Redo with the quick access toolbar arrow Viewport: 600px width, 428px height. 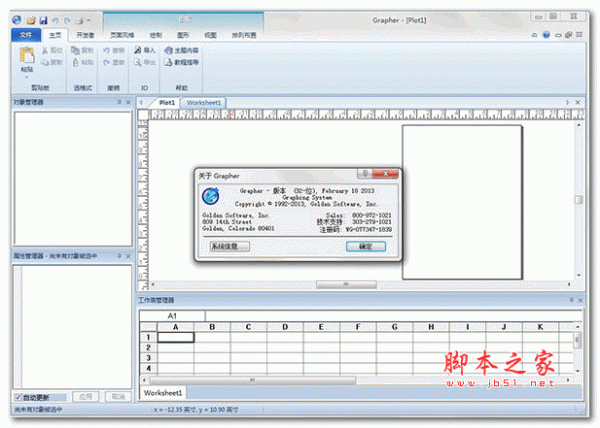pos(67,20)
